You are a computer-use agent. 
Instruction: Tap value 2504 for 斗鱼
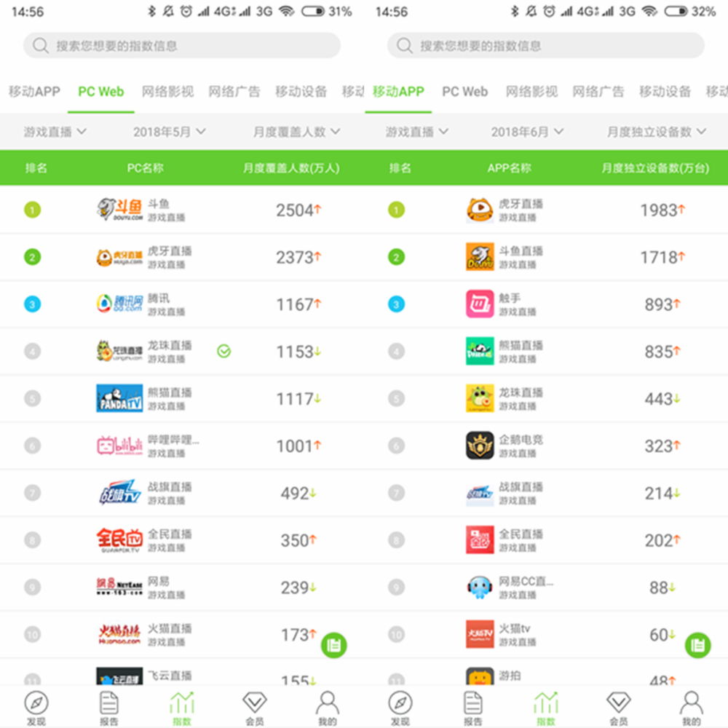[295, 210]
